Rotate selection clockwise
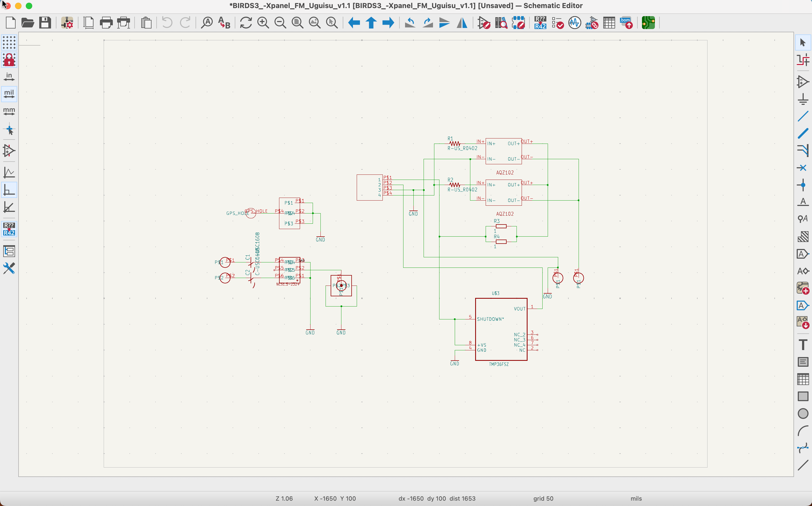 (428, 23)
